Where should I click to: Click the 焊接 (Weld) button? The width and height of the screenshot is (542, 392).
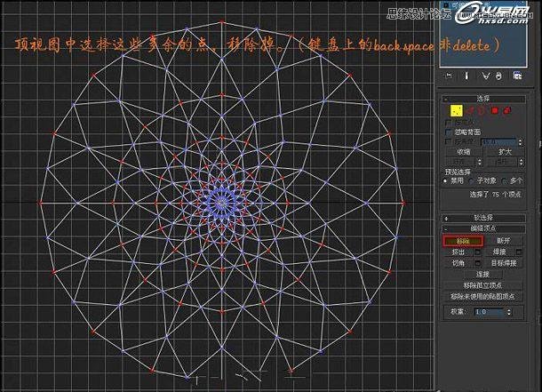499,252
